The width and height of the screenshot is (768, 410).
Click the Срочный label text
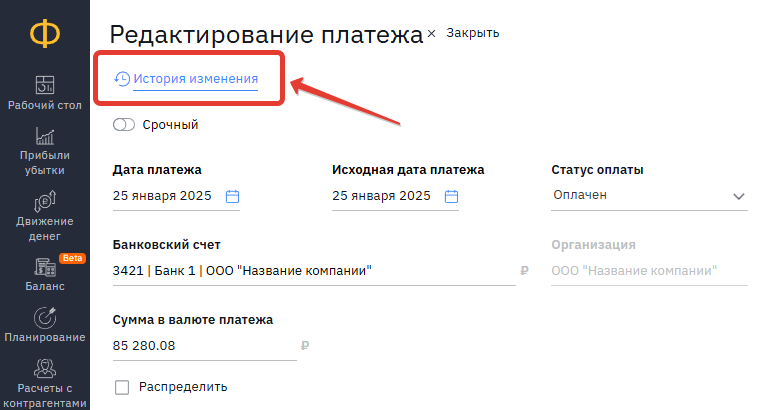coord(170,125)
